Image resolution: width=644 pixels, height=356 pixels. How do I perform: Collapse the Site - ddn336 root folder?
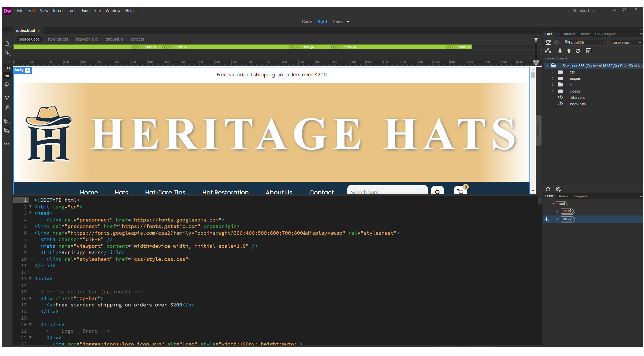click(547, 66)
